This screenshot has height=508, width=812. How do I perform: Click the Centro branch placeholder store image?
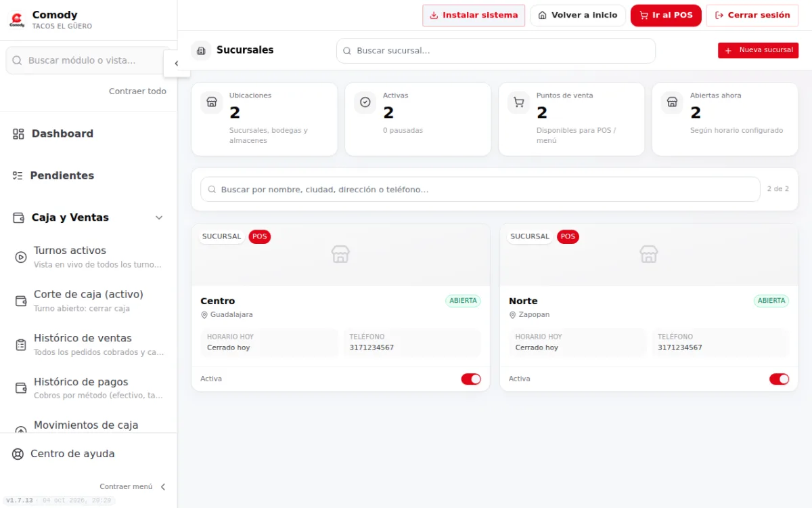[x=340, y=254]
